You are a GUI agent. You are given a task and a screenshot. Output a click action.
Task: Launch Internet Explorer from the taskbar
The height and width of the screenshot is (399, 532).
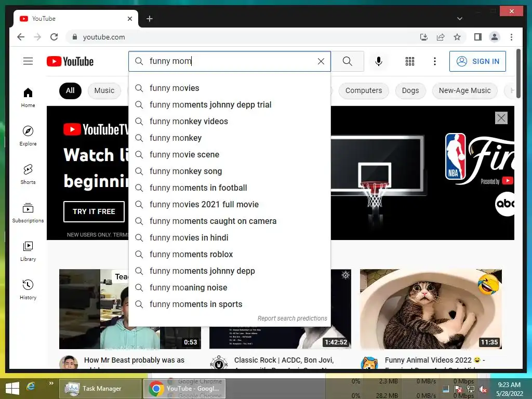31,386
